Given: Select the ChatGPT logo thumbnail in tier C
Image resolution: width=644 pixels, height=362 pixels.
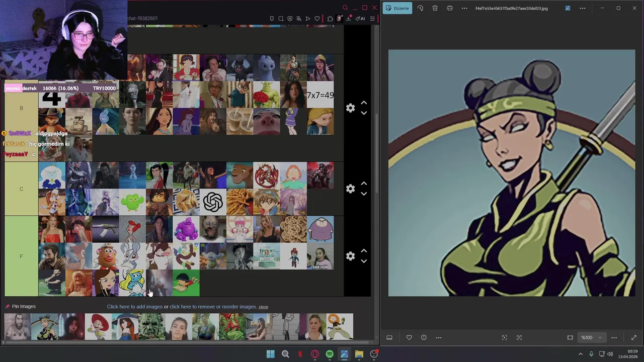Looking at the screenshot, I should 213,202.
